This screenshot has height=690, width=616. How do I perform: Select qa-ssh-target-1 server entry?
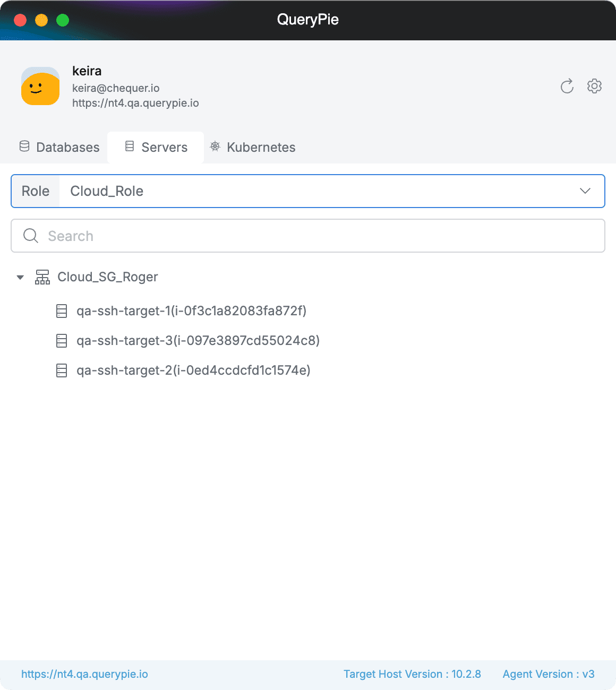pos(191,311)
